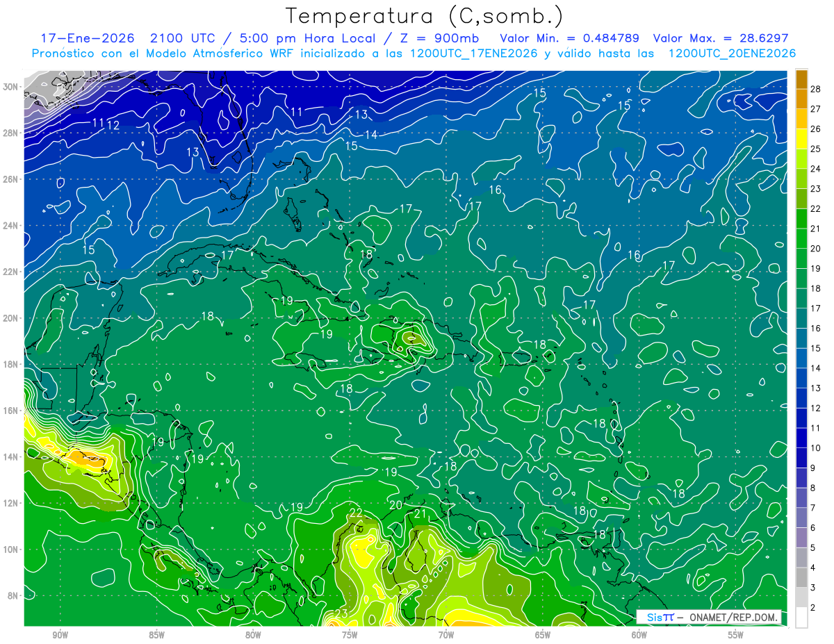Viewport: 834px width, 644px height.
Task: Click the dark blue legend swatch between 10 and 11
Action: pos(801,438)
